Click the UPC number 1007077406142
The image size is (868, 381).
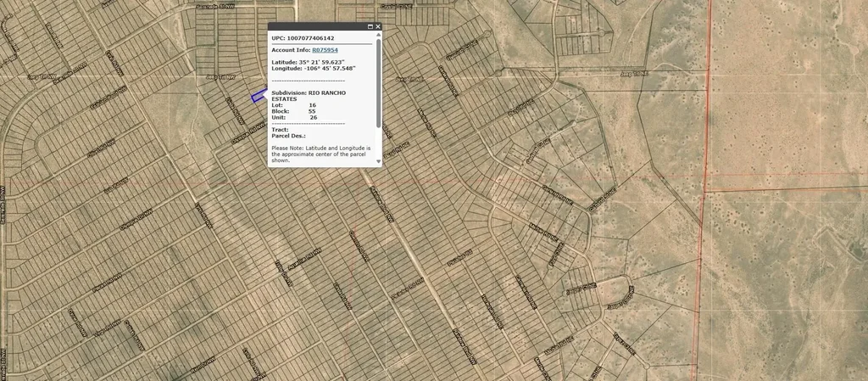pos(311,38)
